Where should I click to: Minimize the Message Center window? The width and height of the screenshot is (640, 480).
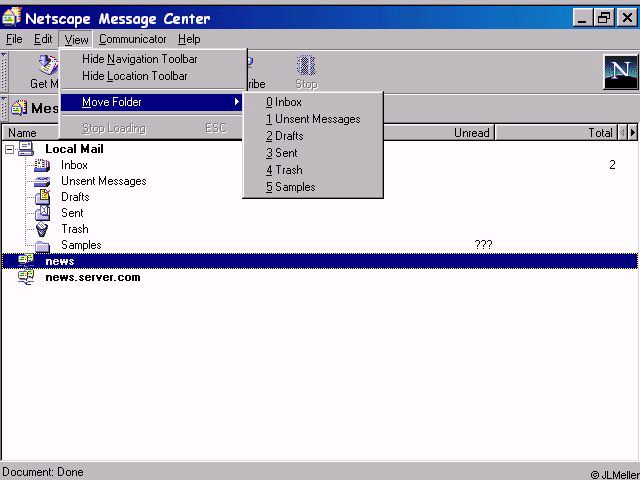click(582, 18)
